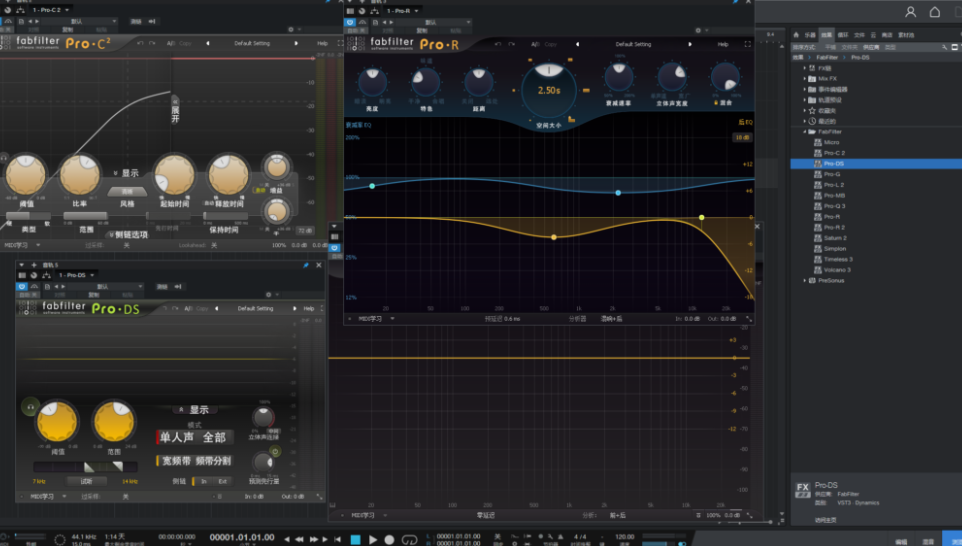The height and width of the screenshot is (546, 962).
Task: Select Saturn 2 in the plugin list
Action: pyautogui.click(x=835, y=238)
